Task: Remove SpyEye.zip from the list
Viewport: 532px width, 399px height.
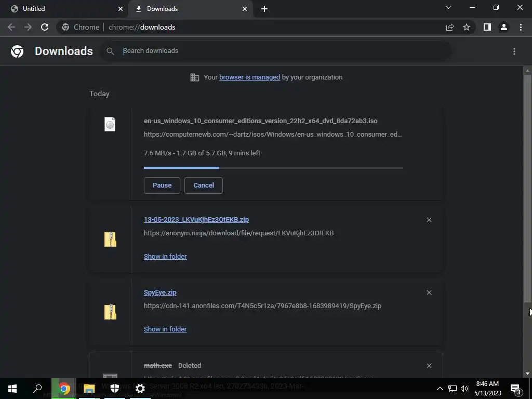Action: (x=429, y=292)
